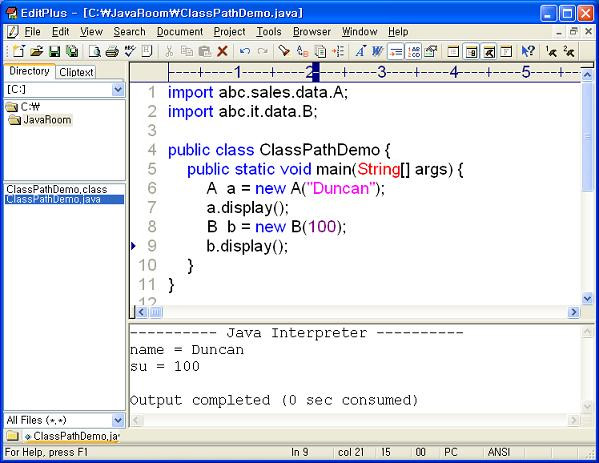Select ClassPathDemo.class in file list
The width and height of the screenshot is (599, 463).
coord(57,189)
